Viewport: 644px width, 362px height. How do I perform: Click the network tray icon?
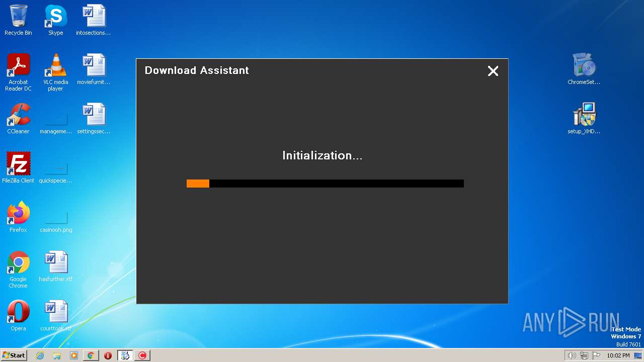pyautogui.click(x=584, y=355)
